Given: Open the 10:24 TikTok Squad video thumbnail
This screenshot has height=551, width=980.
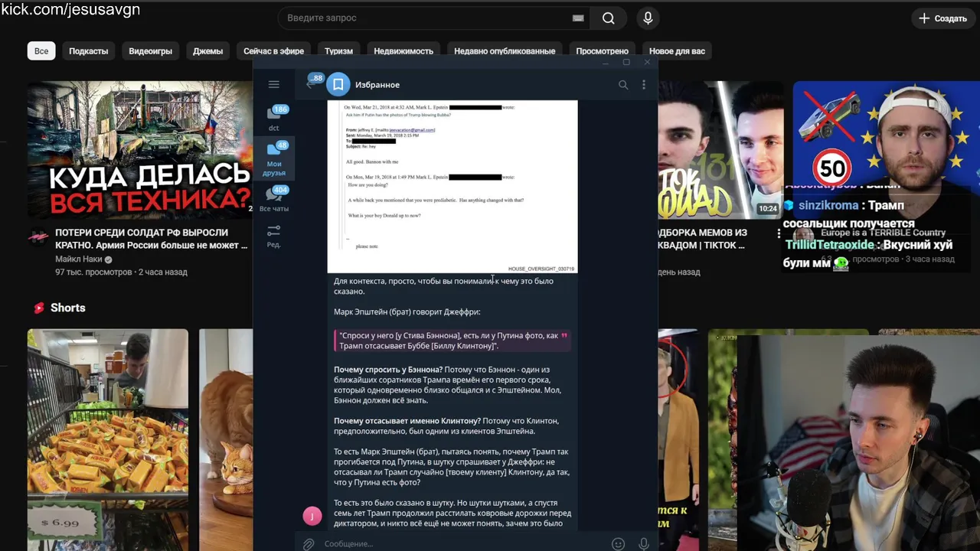Looking at the screenshot, I should (720, 150).
